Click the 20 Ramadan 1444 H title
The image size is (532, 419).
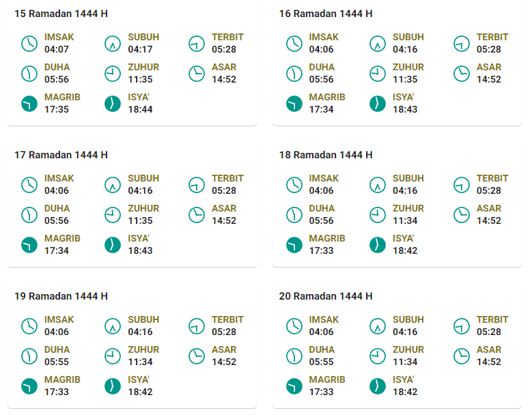(x=326, y=296)
